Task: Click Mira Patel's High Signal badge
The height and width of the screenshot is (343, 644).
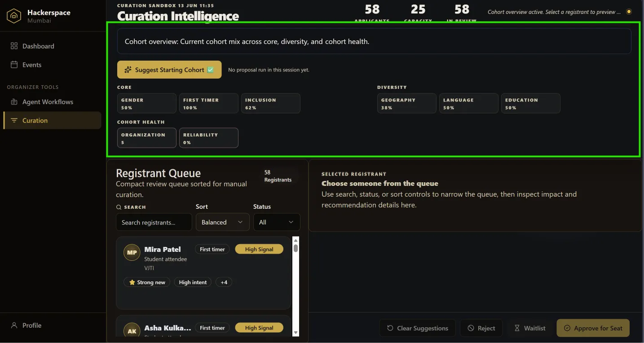Action: click(259, 249)
